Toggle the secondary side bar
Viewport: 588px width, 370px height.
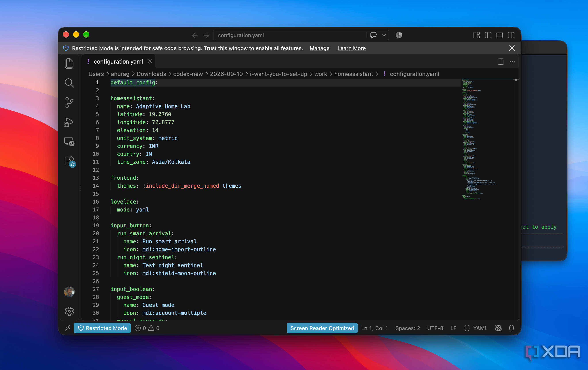tap(511, 35)
